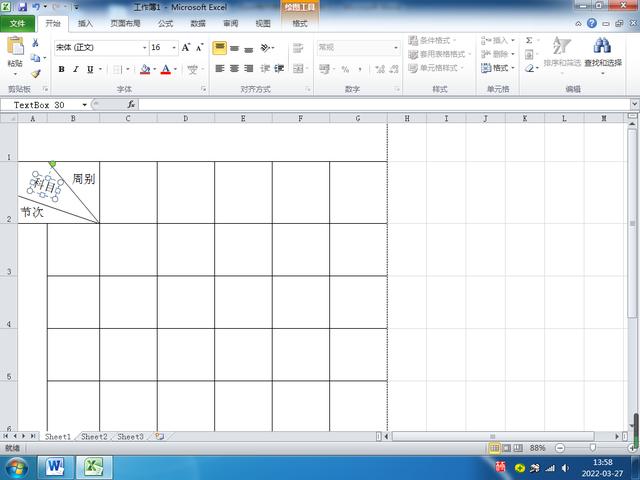Viewport: 640px width, 480px height.
Task: Open the font size dropdown
Action: [174, 48]
